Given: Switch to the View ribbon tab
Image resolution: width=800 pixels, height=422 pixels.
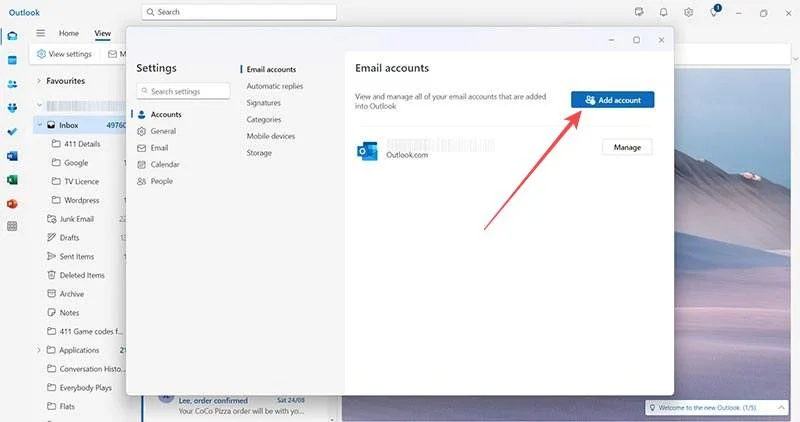Looking at the screenshot, I should (102, 33).
